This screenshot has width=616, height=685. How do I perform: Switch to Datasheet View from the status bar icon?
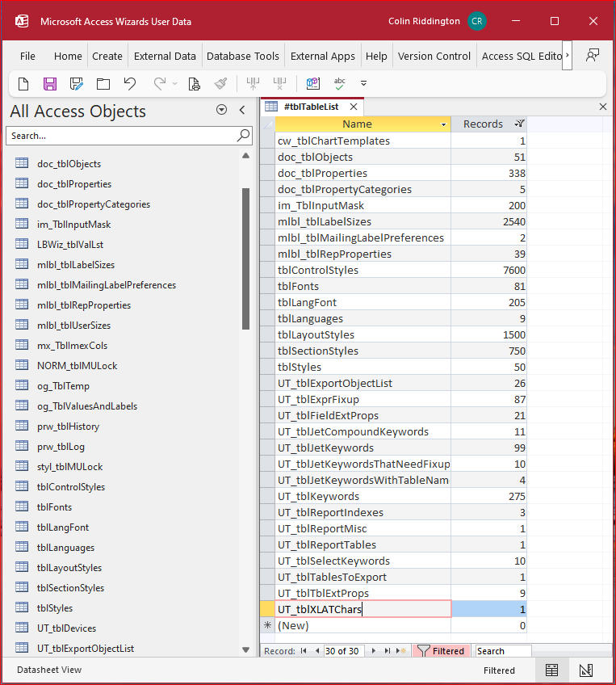552,670
